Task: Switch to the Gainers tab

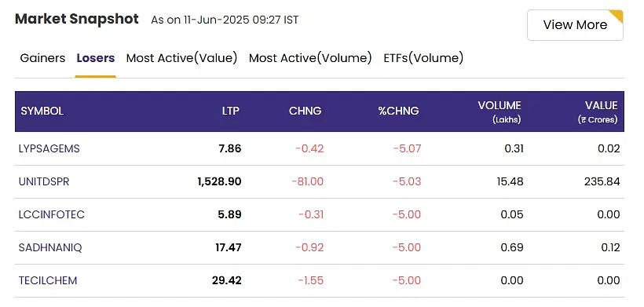Action: click(x=42, y=58)
